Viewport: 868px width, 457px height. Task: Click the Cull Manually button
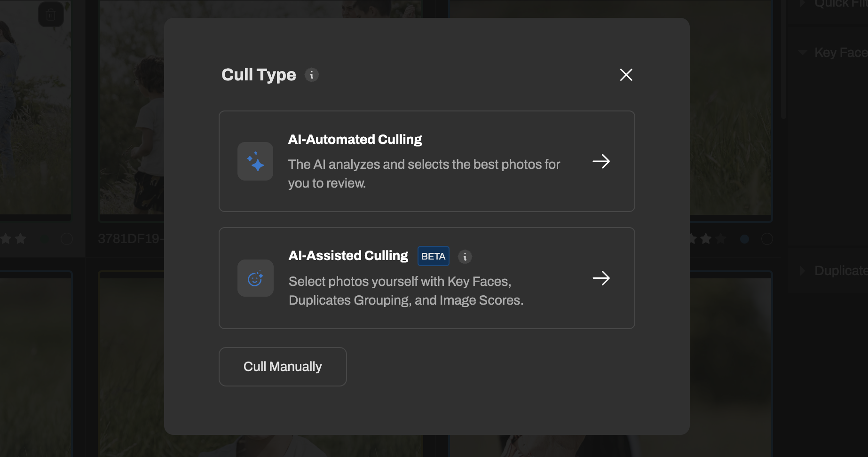(x=282, y=366)
